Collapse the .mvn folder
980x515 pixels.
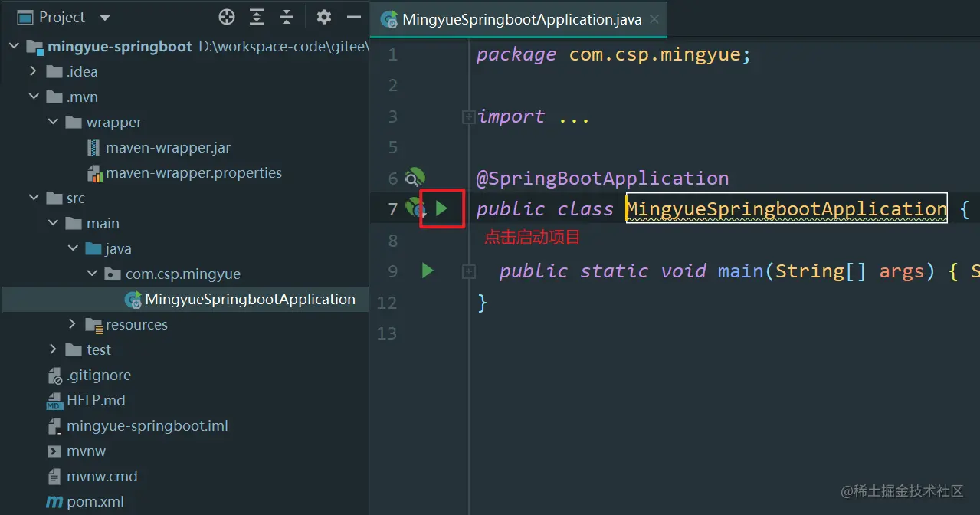[x=33, y=97]
